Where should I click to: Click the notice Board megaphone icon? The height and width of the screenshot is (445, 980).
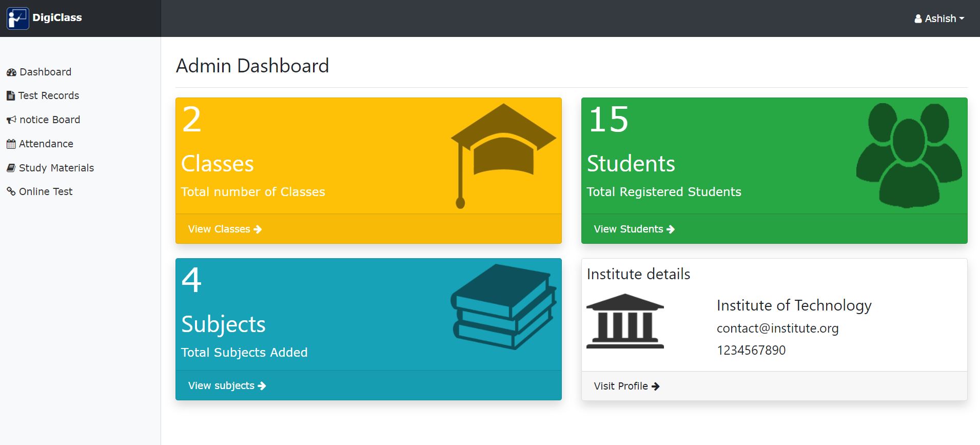11,120
